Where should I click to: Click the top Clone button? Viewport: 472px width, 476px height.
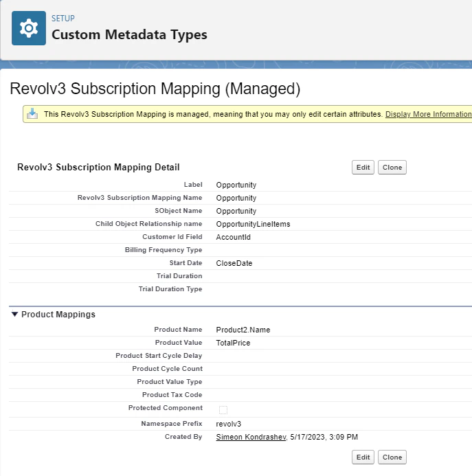[x=392, y=168]
